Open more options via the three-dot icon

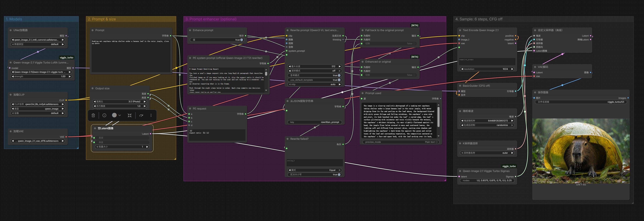click(x=151, y=115)
